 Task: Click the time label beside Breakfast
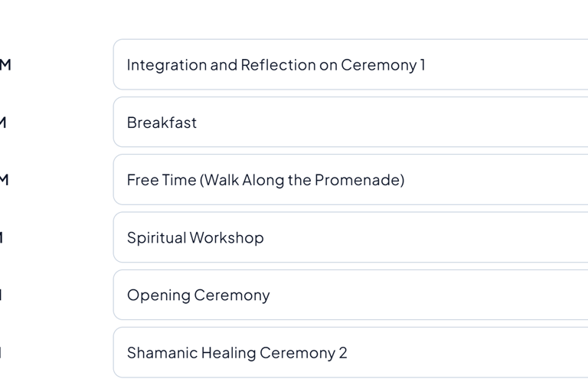pyautogui.click(x=3, y=122)
